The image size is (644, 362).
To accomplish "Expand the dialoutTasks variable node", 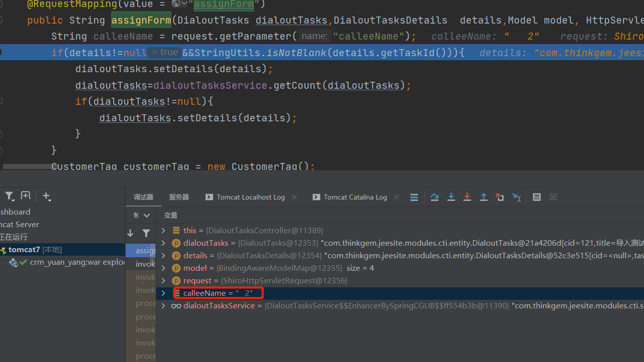I will click(x=163, y=243).
